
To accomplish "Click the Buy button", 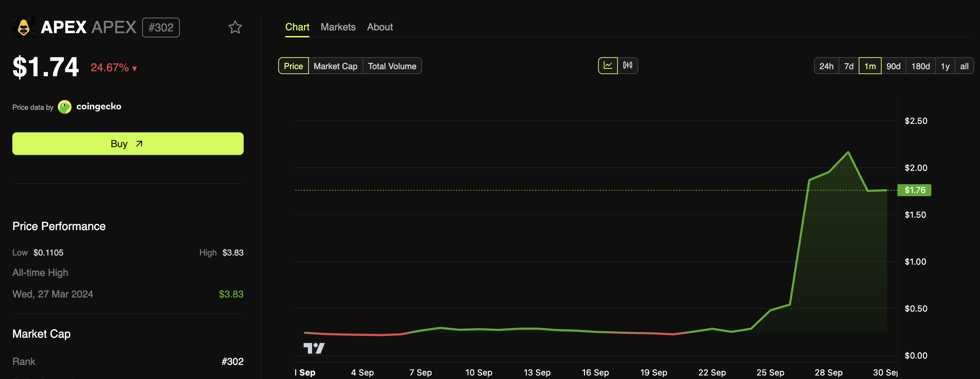I will (128, 144).
